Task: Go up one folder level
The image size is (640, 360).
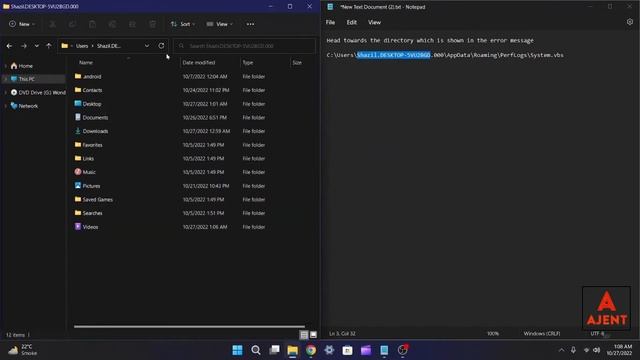Action: coord(49,46)
